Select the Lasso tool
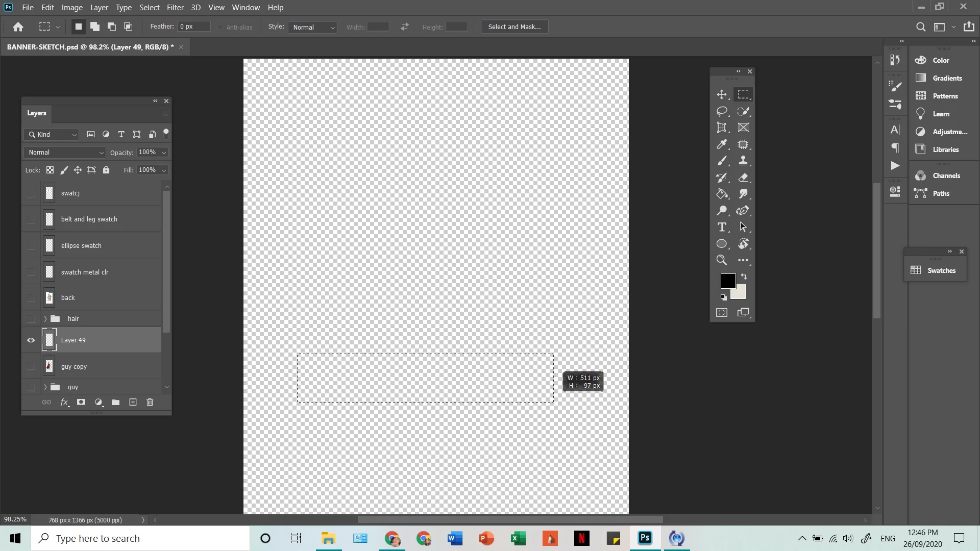 (x=722, y=111)
